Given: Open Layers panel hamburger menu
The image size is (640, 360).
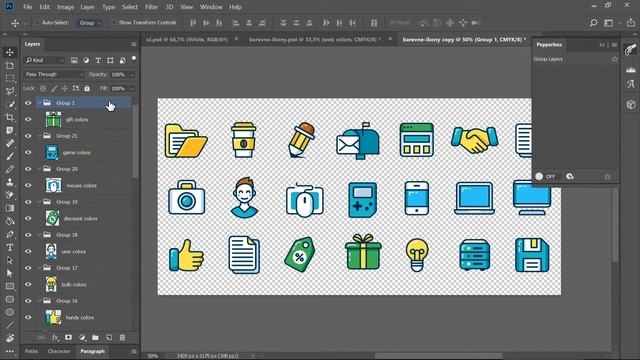Looking at the screenshot, I should coord(134,44).
